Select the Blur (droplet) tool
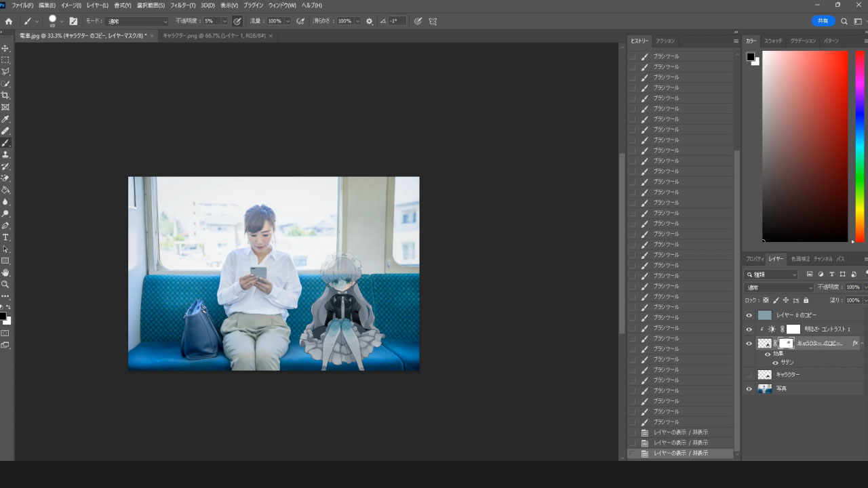 point(5,202)
